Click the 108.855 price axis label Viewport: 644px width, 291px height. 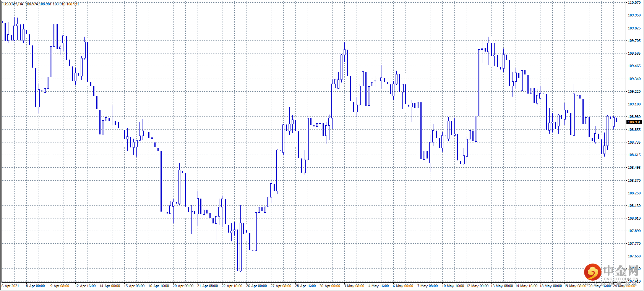(634, 130)
